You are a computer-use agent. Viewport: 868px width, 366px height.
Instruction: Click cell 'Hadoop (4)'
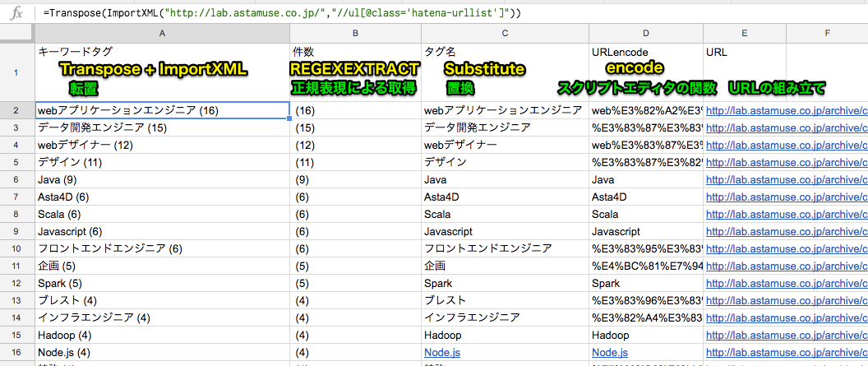pos(162,336)
